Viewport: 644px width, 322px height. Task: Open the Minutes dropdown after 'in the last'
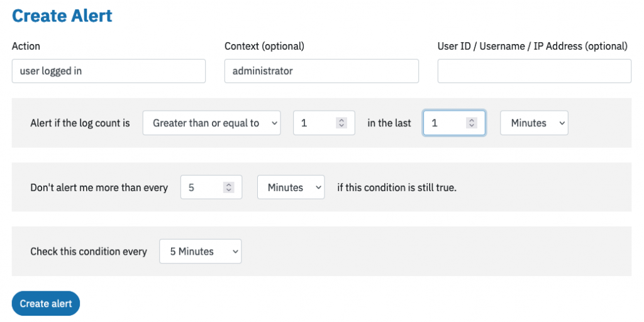pos(534,123)
